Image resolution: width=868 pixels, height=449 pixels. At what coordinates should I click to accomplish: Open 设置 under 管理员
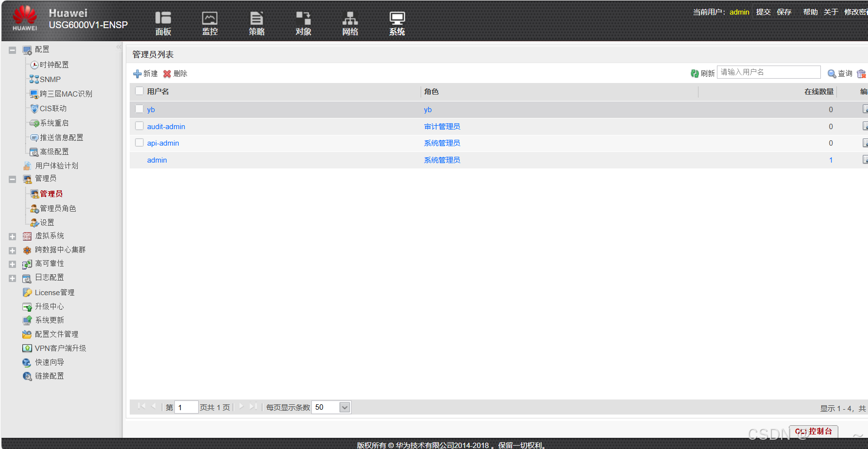pyautogui.click(x=47, y=222)
